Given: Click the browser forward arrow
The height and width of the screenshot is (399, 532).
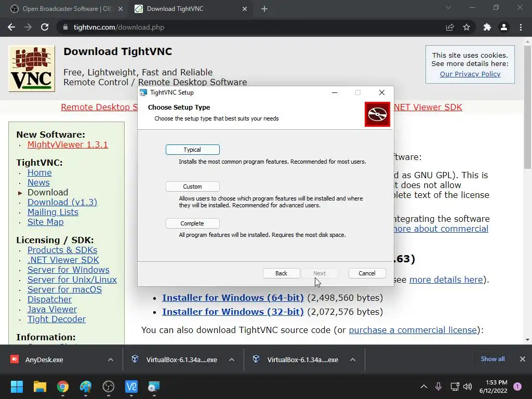Looking at the screenshot, I should pos(28,27).
